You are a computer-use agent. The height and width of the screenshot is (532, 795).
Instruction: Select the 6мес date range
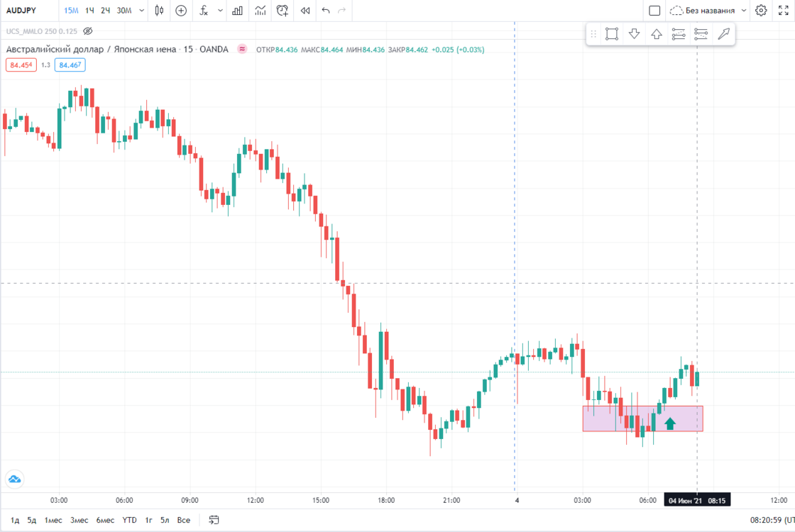point(105,520)
